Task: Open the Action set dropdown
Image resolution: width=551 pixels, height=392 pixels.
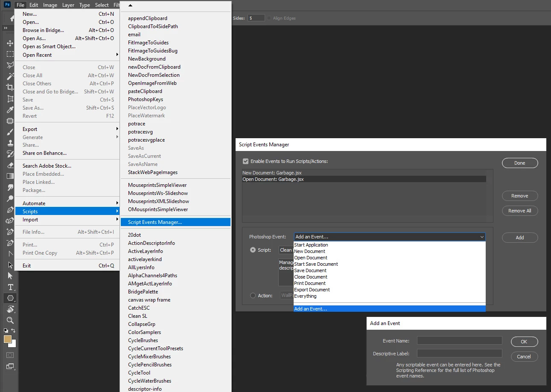Action: tap(286, 295)
